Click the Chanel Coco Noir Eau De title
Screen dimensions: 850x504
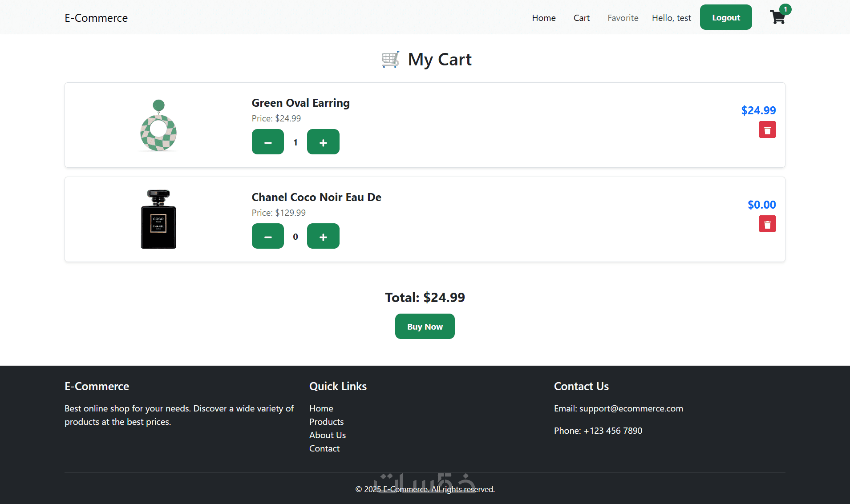(316, 198)
